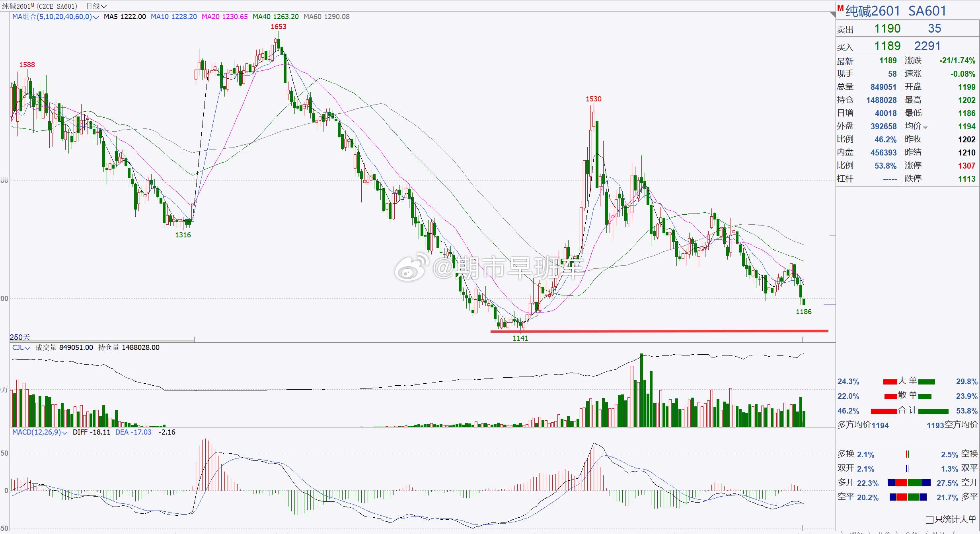
Task: Expand the MACD(12,26,9) indicator dropdown
Action: click(65, 433)
